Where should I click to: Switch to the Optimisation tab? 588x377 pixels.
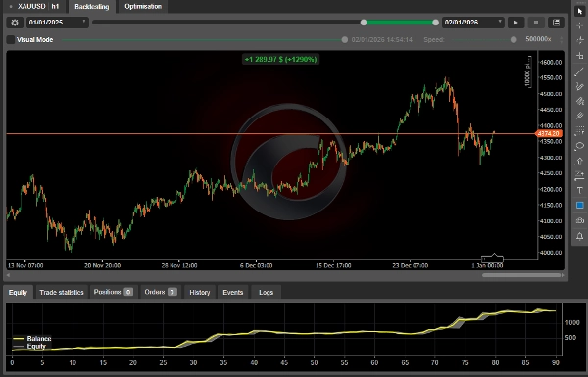coord(143,7)
